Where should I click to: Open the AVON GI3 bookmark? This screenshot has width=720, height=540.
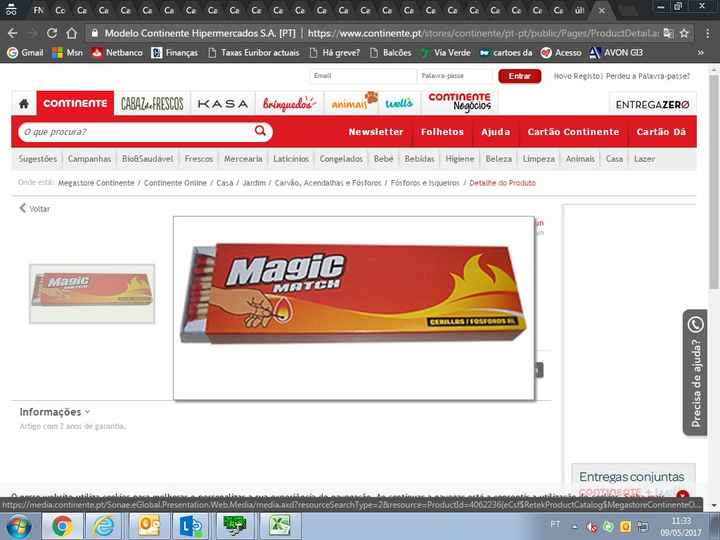(616, 53)
